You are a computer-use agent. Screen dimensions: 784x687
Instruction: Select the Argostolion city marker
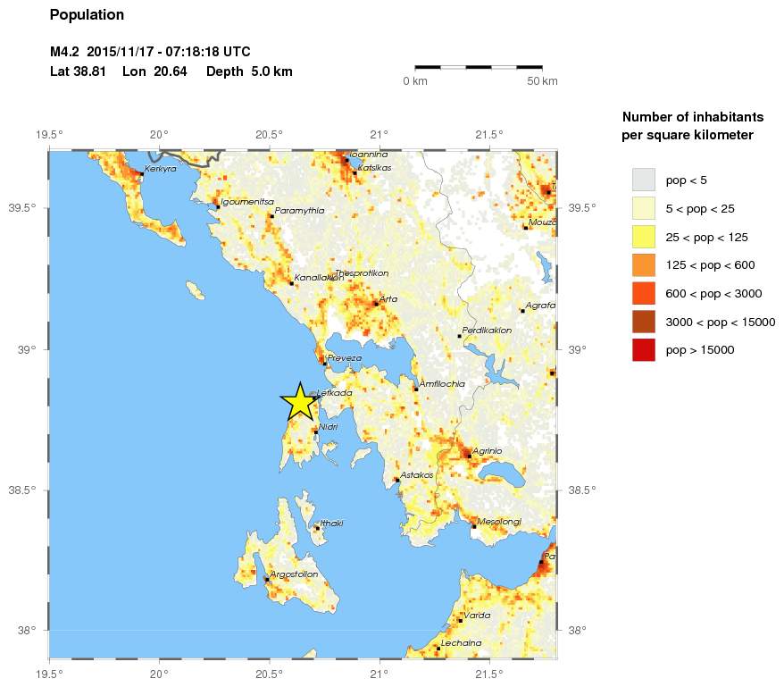[x=266, y=579]
